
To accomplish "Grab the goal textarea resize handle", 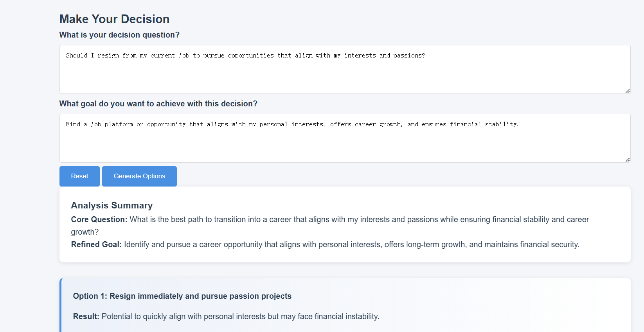I will click(x=627, y=160).
